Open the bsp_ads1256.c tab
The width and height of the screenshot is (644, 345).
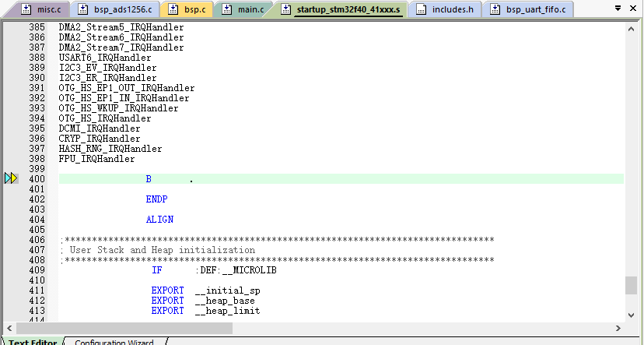pos(115,9)
